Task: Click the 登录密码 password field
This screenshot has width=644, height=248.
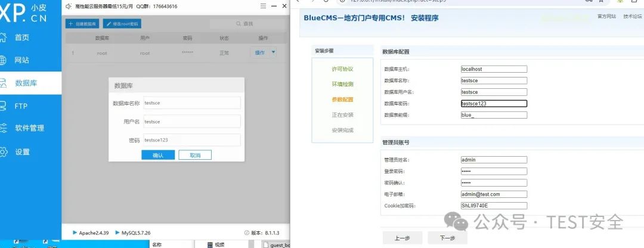Action: tap(494, 171)
